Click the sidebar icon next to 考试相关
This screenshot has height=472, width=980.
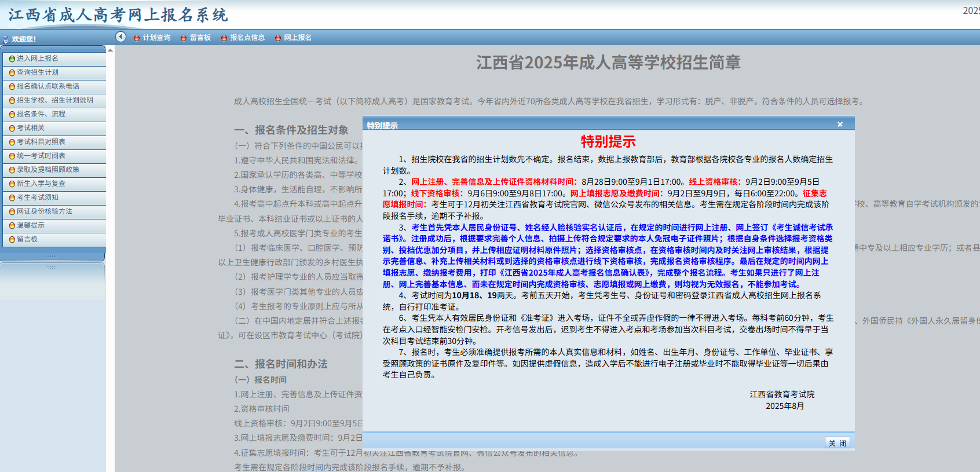[x=12, y=129]
